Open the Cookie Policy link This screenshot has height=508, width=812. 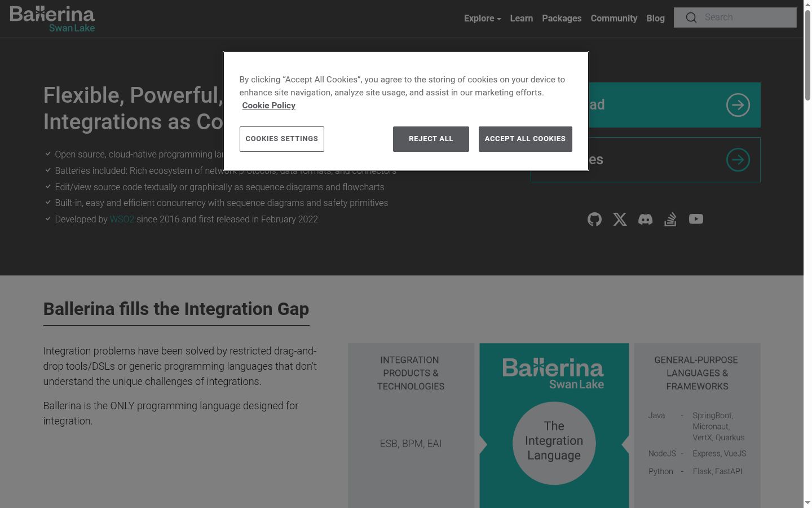268,106
